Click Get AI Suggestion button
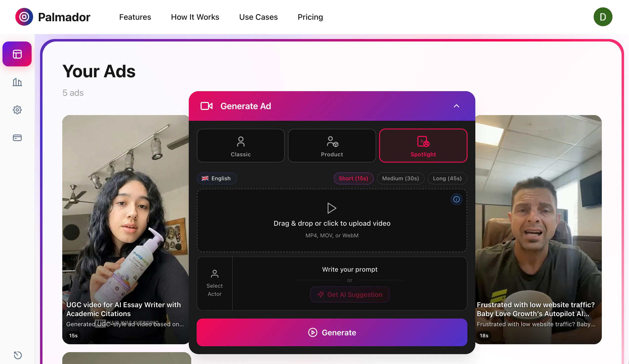629x364 pixels. (x=350, y=295)
